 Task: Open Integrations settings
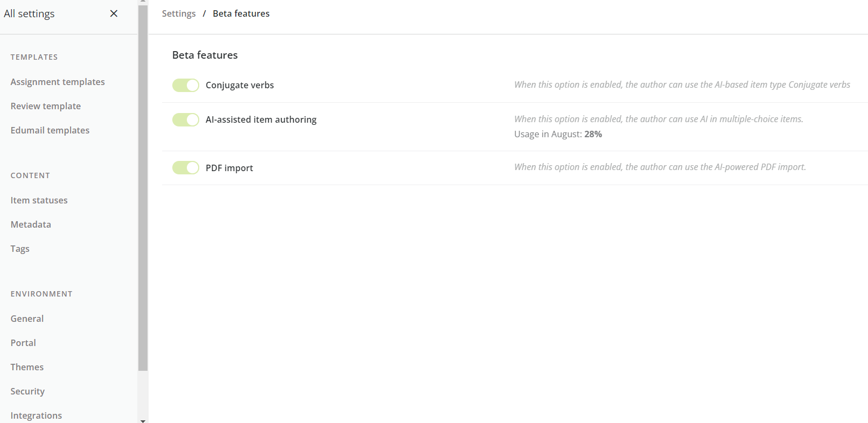point(36,415)
